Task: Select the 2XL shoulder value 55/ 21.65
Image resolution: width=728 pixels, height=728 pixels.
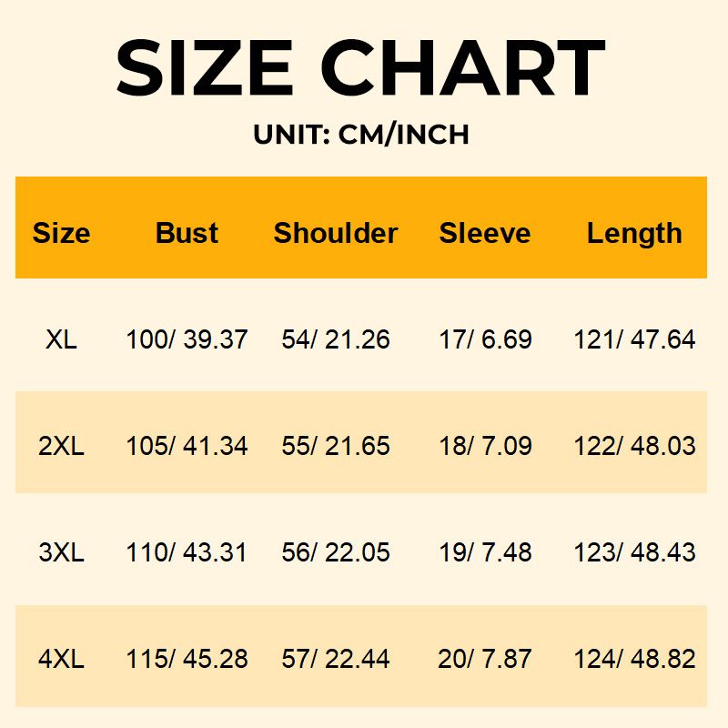Action: (336, 447)
